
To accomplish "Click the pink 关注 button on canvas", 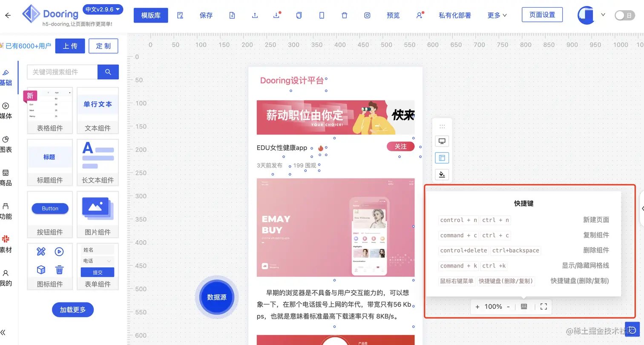I will pos(400,147).
